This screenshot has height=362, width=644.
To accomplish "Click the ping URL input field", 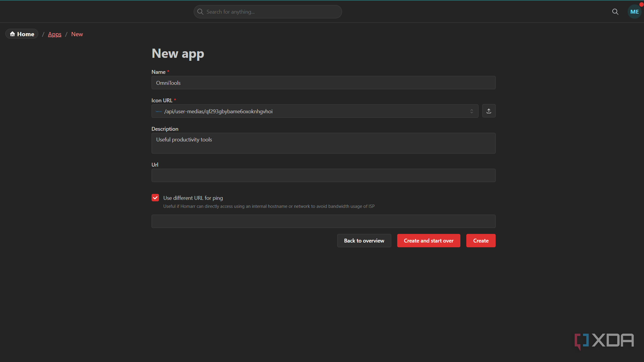I will (323, 221).
